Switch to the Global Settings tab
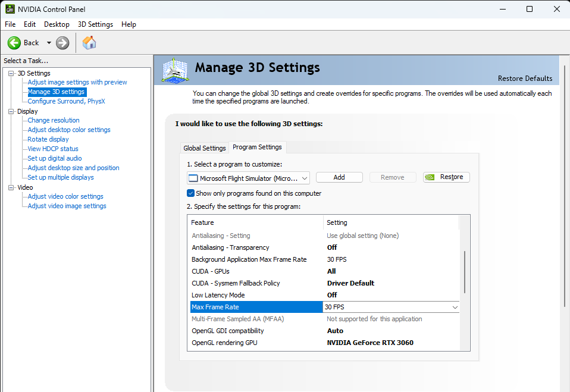Viewport: 570px width, 392px height. pyautogui.click(x=205, y=148)
